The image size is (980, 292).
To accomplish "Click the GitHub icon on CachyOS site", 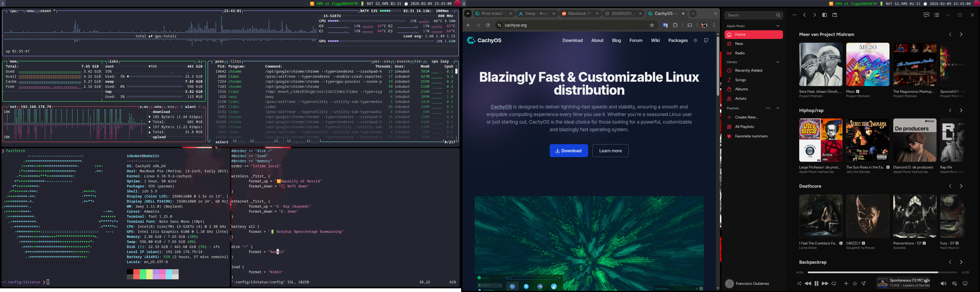I will 706,40.
